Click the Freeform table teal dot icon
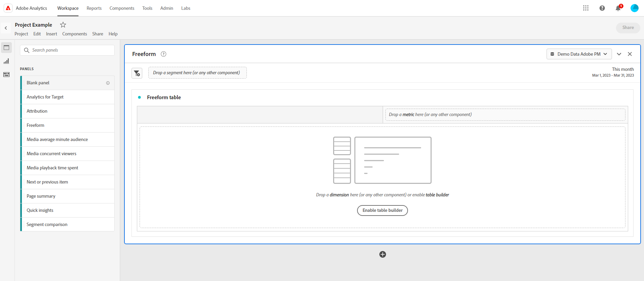 (140, 97)
